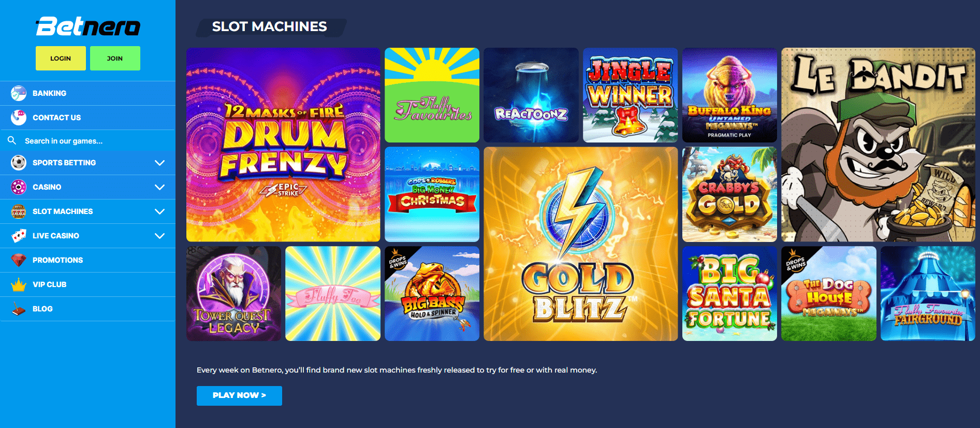This screenshot has width=980, height=428.
Task: Focus the Search in our games field
Action: (x=87, y=140)
